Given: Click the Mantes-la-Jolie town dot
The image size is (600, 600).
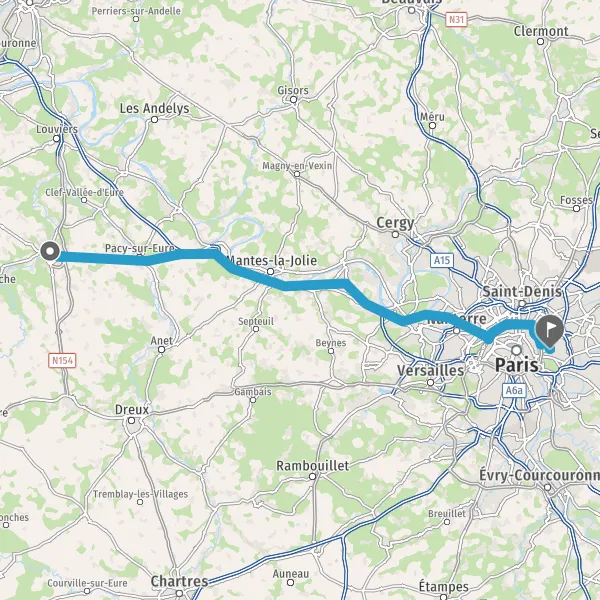Looking at the screenshot, I should click(271, 272).
